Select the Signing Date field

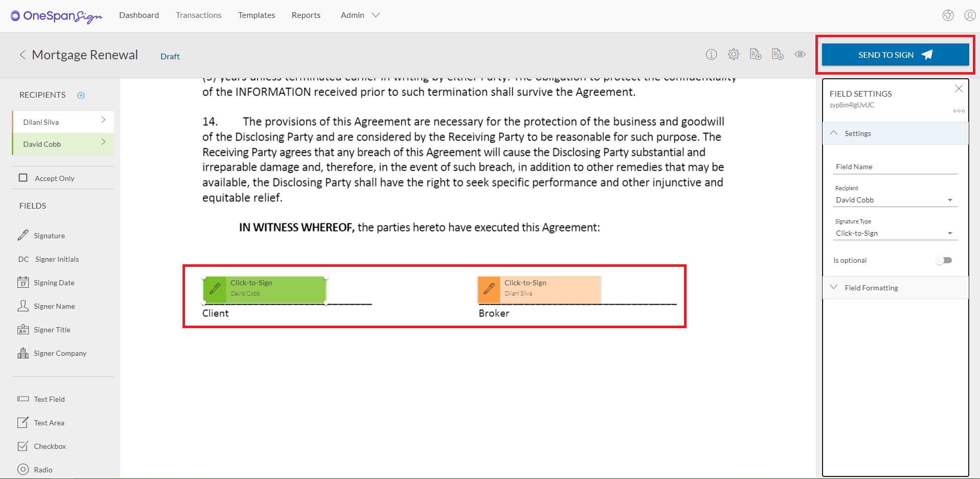[x=54, y=283]
